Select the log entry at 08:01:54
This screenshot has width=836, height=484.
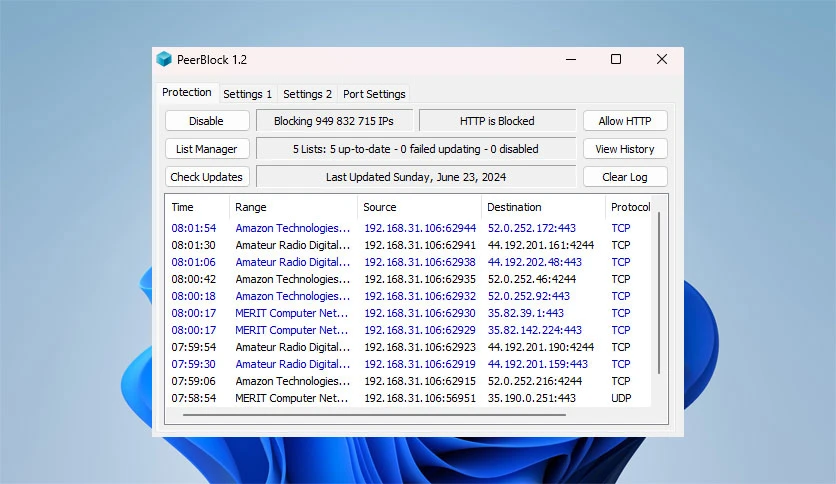click(408, 228)
